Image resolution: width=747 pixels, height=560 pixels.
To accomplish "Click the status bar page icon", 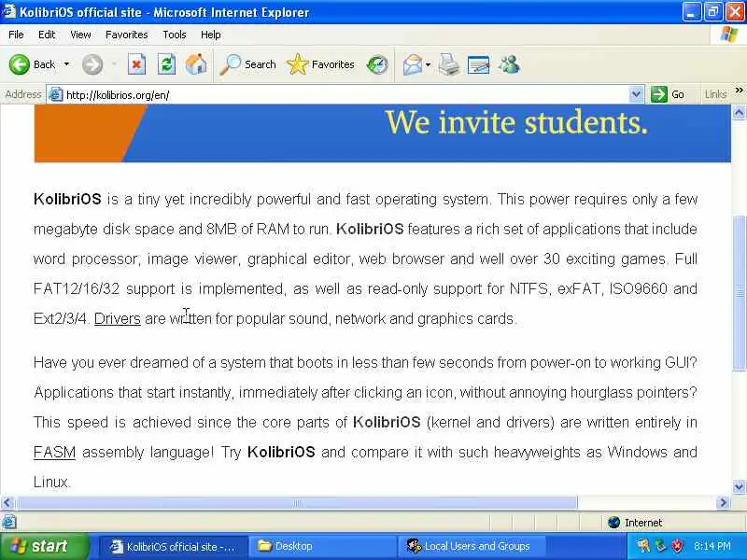I will [8, 523].
